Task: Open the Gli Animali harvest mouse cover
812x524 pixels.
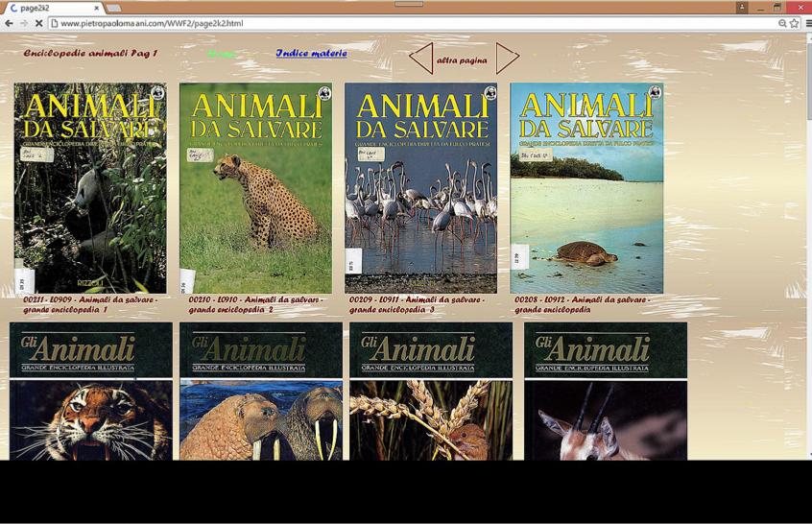Action: [x=431, y=391]
